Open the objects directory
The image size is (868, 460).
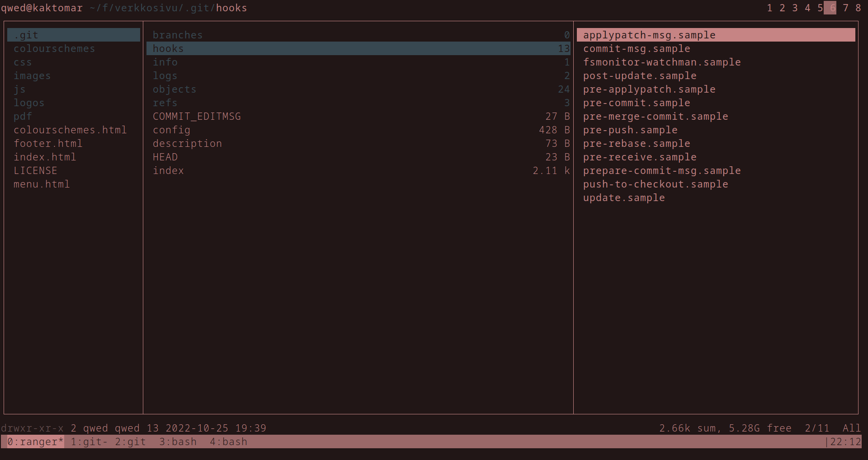pyautogui.click(x=175, y=89)
